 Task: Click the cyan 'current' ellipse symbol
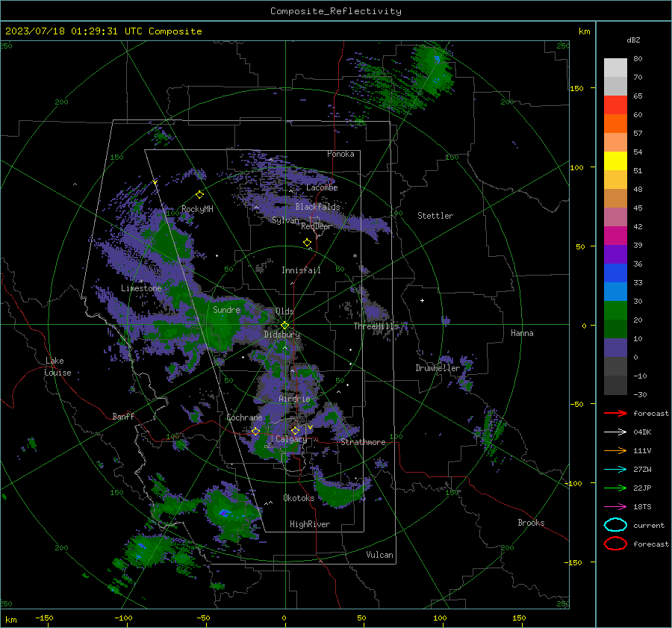[615, 525]
